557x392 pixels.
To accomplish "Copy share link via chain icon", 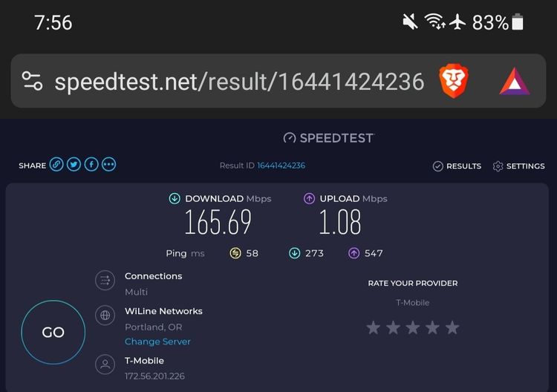I will [x=56, y=164].
